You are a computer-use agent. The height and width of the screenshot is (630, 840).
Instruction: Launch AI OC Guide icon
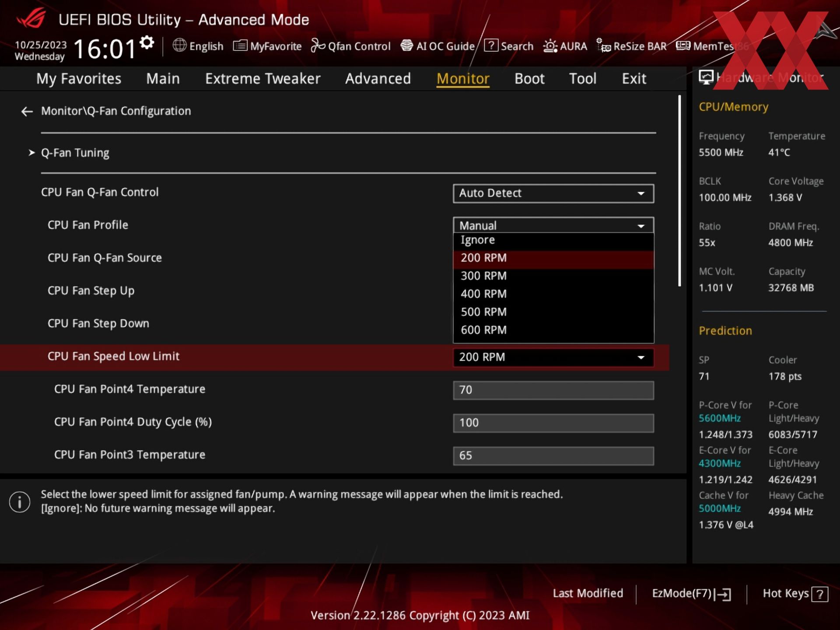407,45
